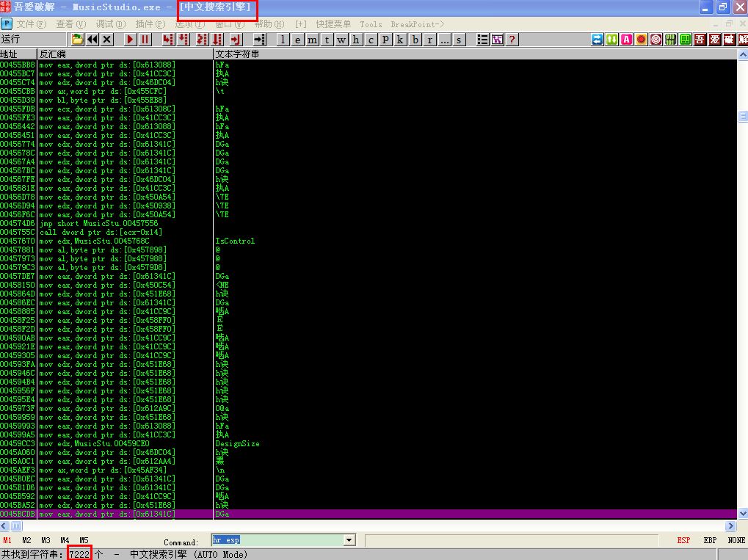
Task: Open help with red question mark icon
Action: pos(512,40)
